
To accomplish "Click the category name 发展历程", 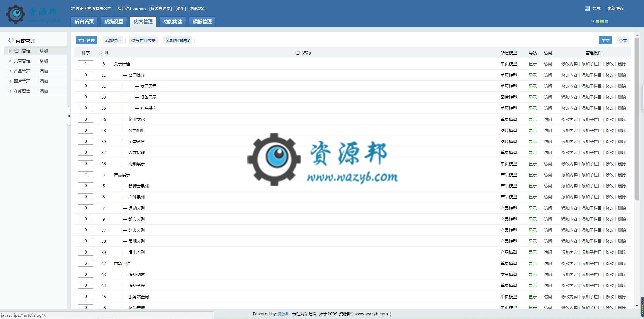I will click(x=148, y=86).
